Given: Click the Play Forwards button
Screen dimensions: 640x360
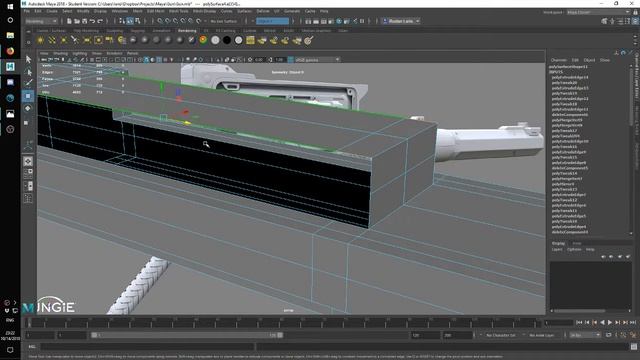Looking at the screenshot, I should click(x=610, y=322).
